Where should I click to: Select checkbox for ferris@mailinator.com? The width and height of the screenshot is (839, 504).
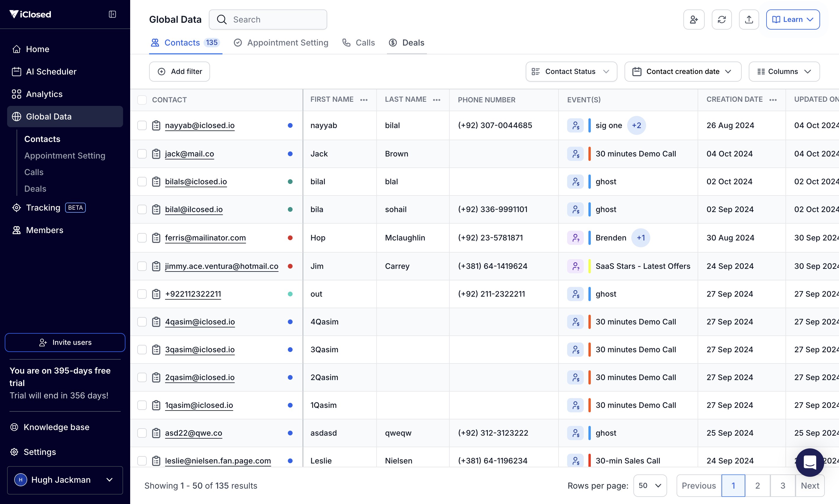[x=142, y=238]
